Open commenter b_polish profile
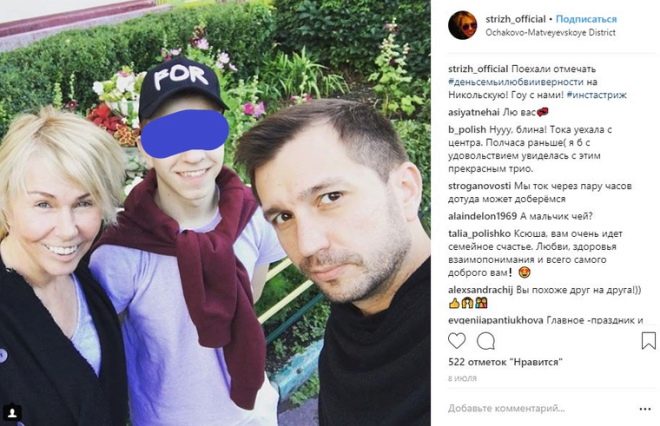The width and height of the screenshot is (660, 426). (467, 130)
